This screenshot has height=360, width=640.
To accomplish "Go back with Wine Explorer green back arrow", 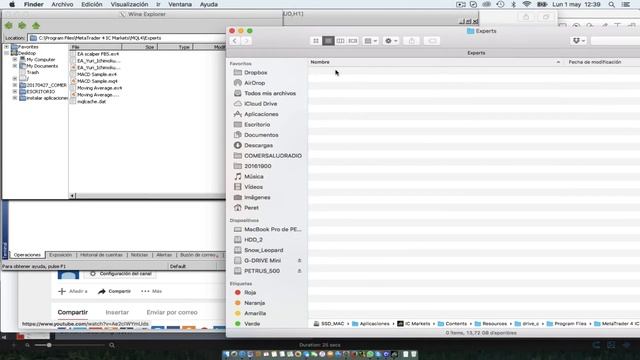I will (x=9, y=26).
